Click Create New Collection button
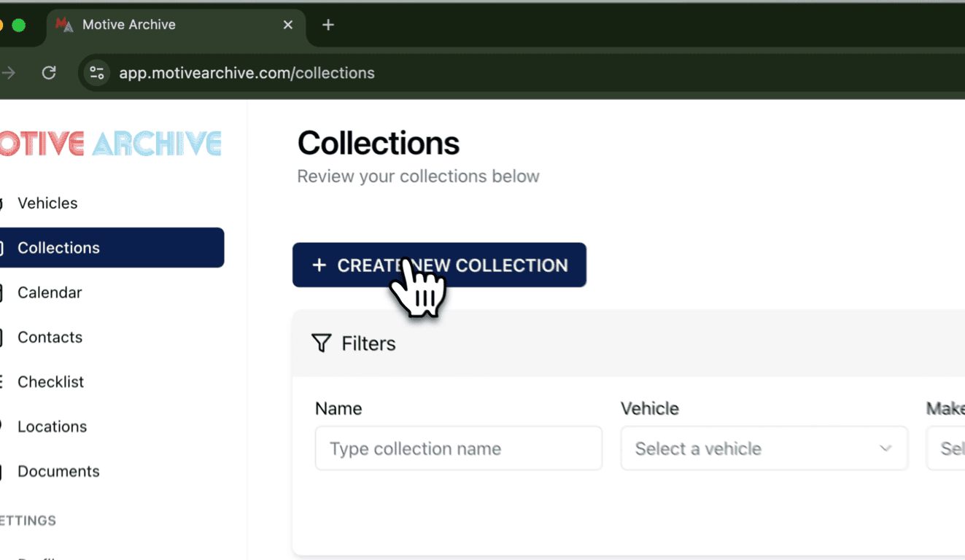The width and height of the screenshot is (965, 560). pos(439,265)
